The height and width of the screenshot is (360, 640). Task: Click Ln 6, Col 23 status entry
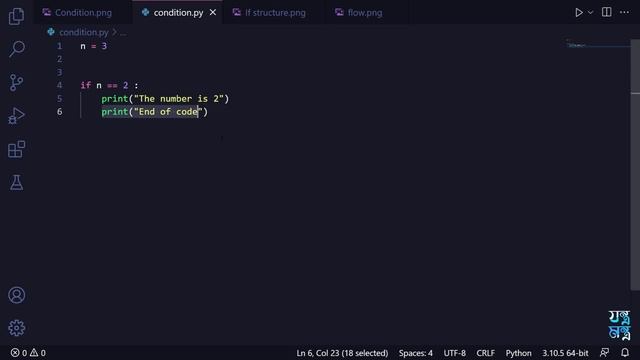342,353
